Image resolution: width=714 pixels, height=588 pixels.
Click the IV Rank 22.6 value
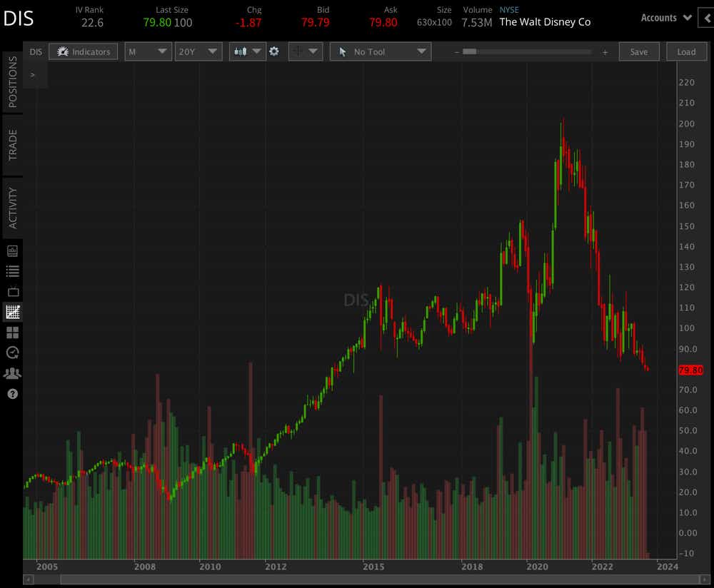(92, 22)
